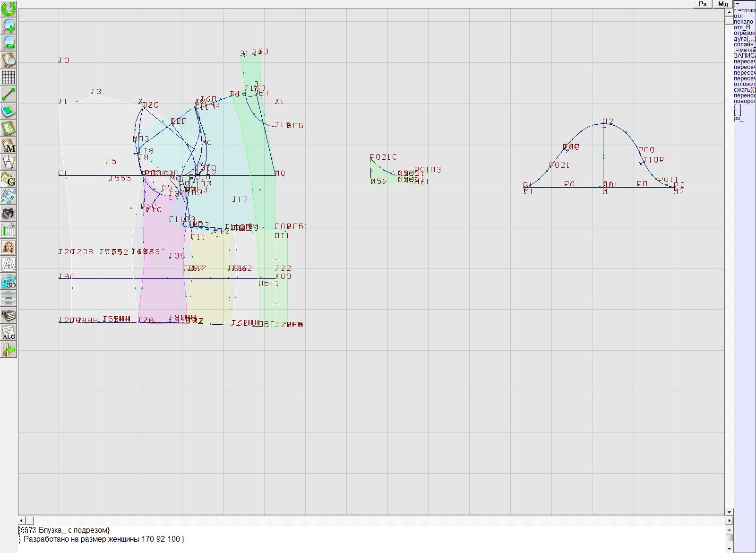Select the line segment tool

[x=9, y=94]
